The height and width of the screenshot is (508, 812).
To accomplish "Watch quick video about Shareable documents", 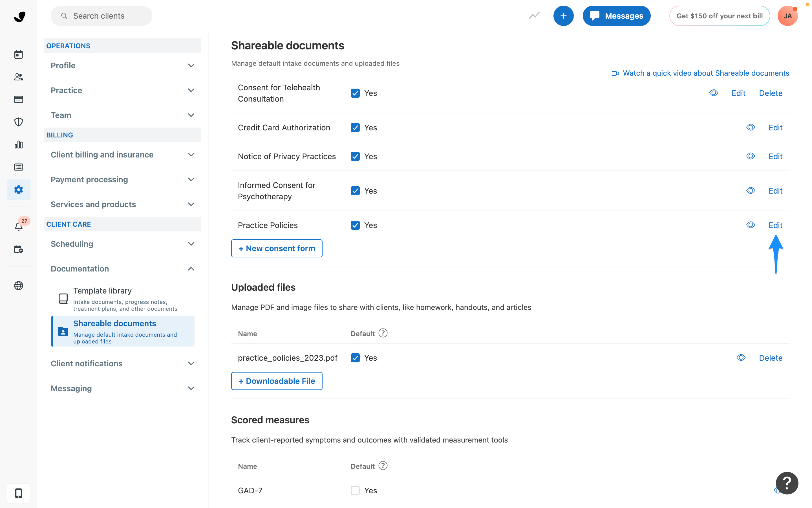I will [700, 73].
